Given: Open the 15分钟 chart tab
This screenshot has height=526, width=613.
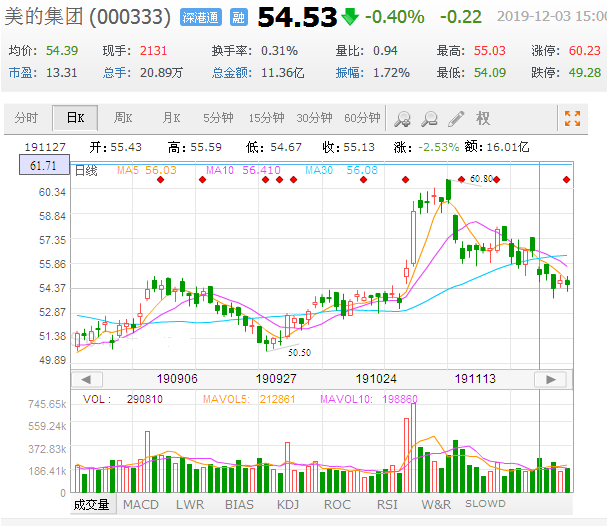Looking at the screenshot, I should click(266, 118).
